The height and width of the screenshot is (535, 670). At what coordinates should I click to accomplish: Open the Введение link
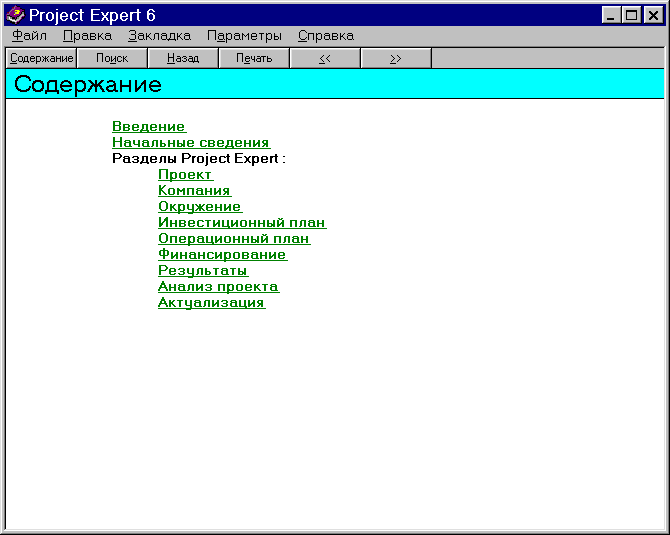click(149, 126)
